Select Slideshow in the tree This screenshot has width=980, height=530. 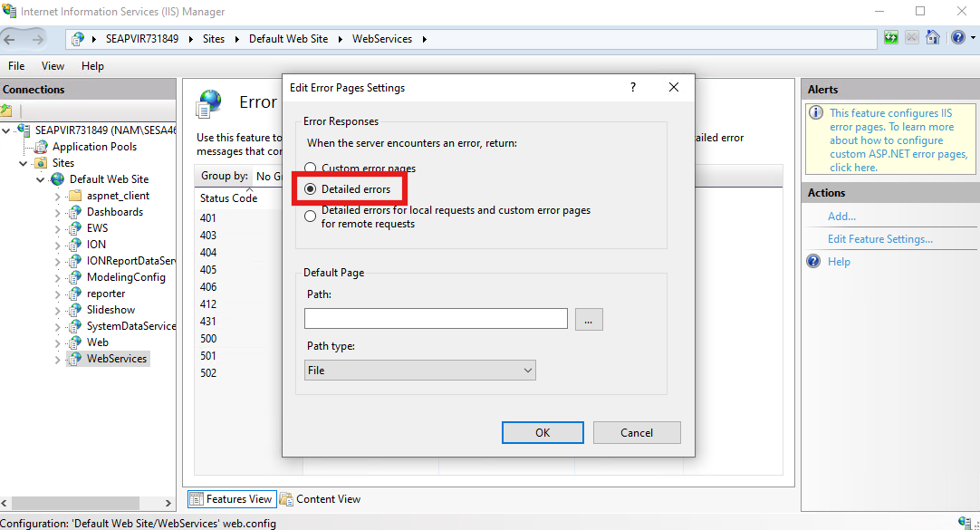click(110, 309)
